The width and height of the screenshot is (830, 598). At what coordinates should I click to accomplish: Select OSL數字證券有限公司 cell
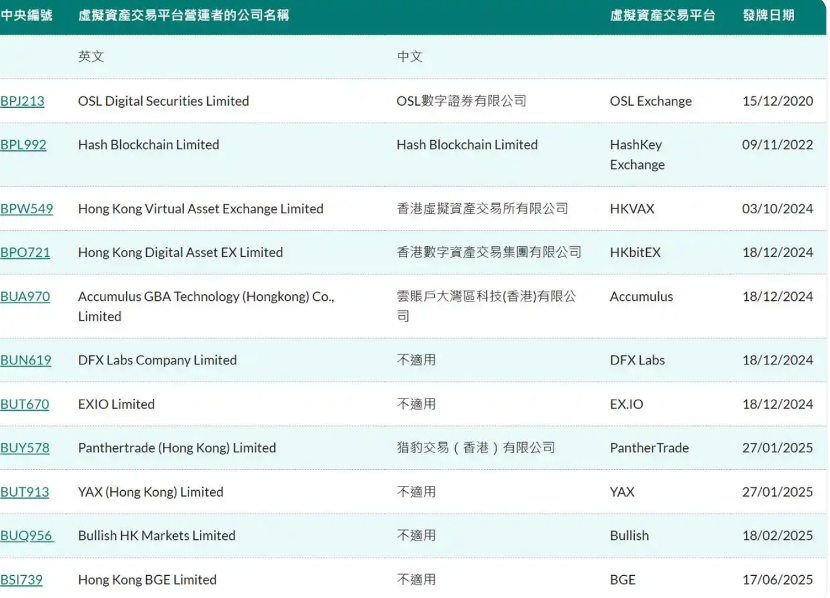click(462, 101)
